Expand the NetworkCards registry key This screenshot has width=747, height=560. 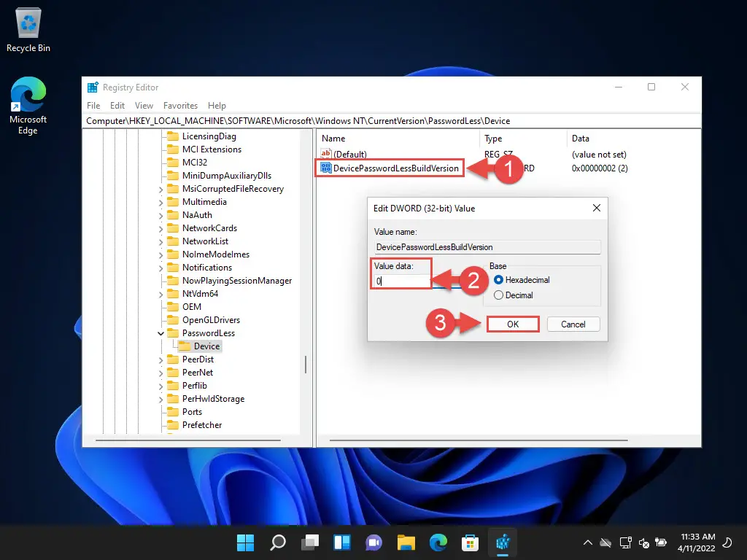(x=161, y=228)
